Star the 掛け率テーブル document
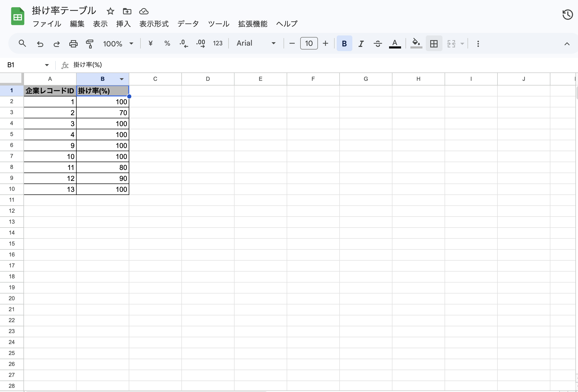The width and height of the screenshot is (578, 392). click(110, 11)
